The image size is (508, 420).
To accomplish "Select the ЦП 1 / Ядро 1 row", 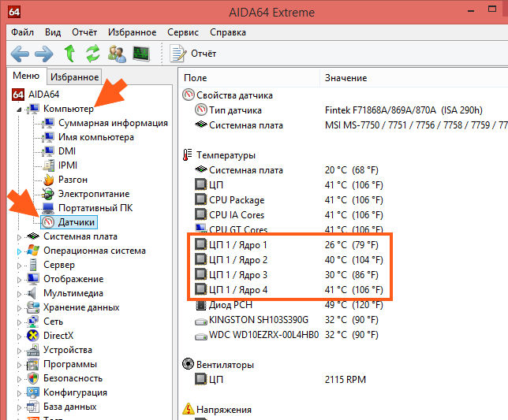I will [x=286, y=245].
